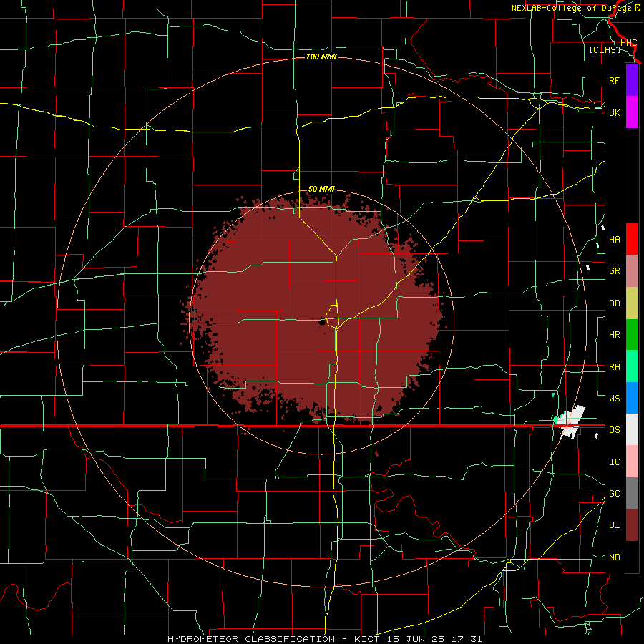This screenshot has height=644, width=644.
Task: Click the purple RF color swatch in legend
Action: 632,80
